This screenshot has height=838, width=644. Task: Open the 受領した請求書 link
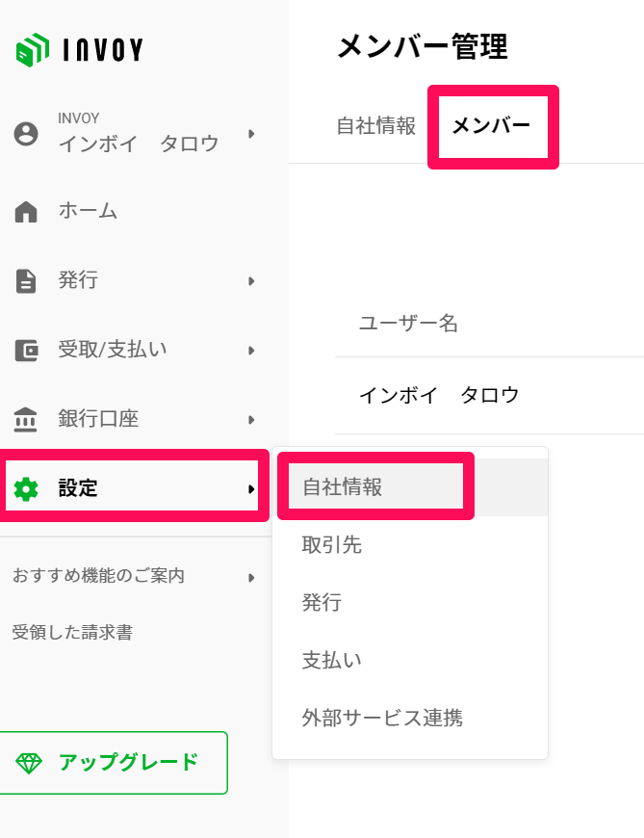coord(72,633)
